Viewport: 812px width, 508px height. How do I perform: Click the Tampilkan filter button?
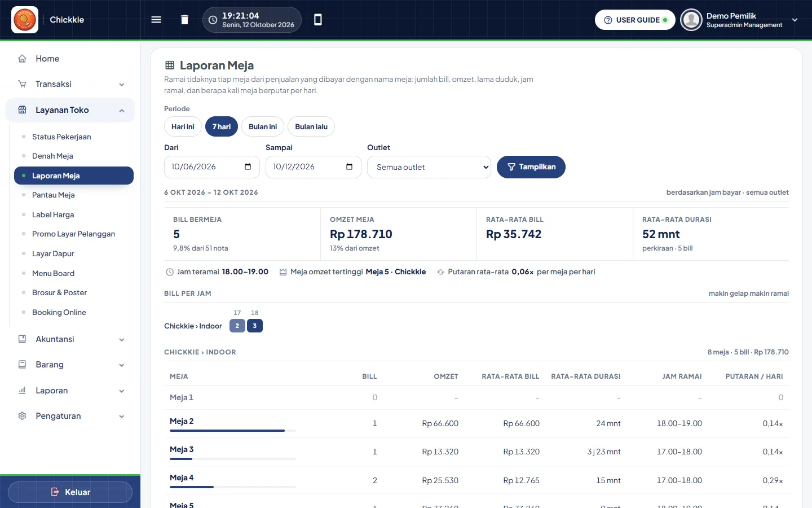click(x=531, y=167)
